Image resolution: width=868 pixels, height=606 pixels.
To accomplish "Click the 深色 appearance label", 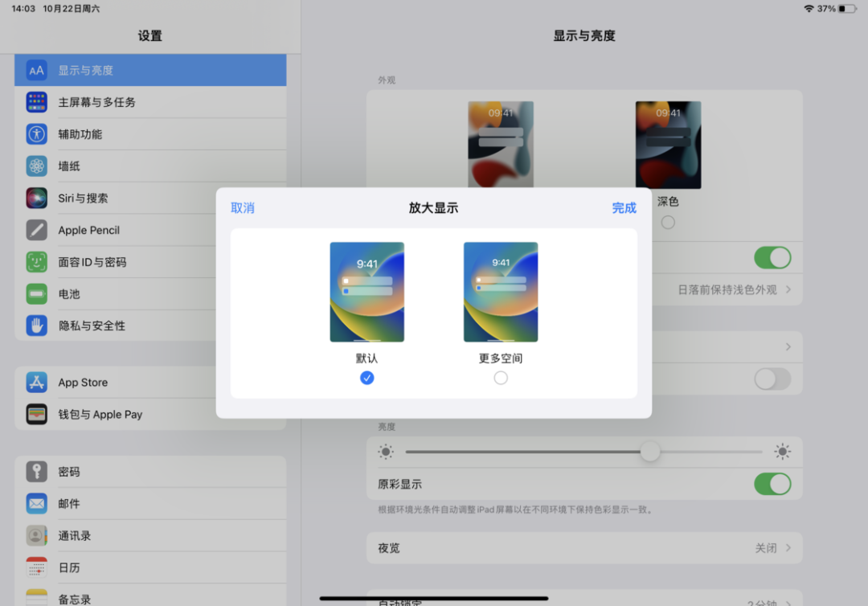I will (x=668, y=202).
